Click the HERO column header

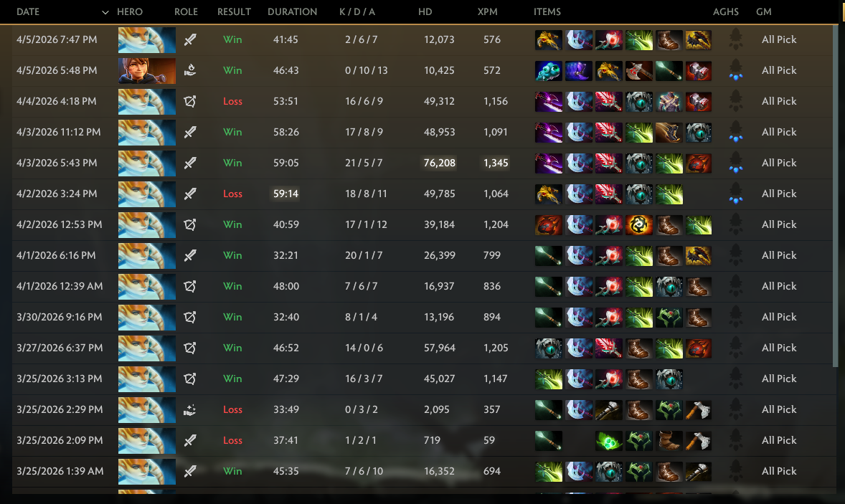[x=130, y=12]
